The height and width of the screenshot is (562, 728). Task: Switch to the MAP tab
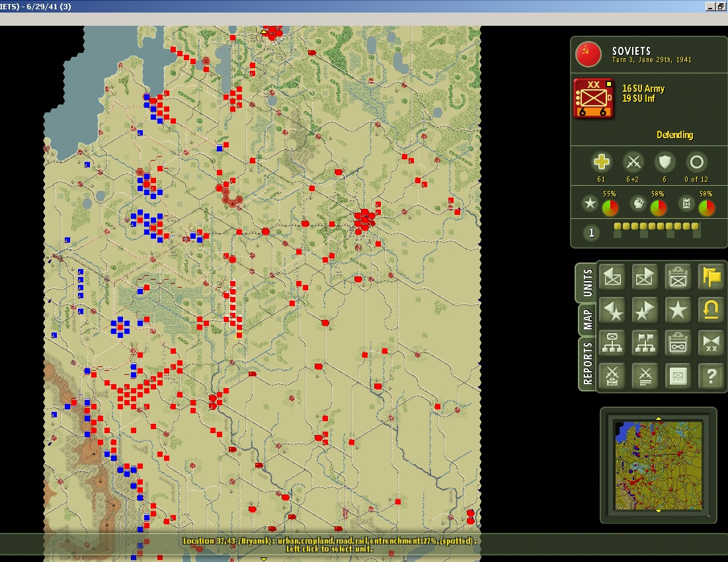coord(587,320)
